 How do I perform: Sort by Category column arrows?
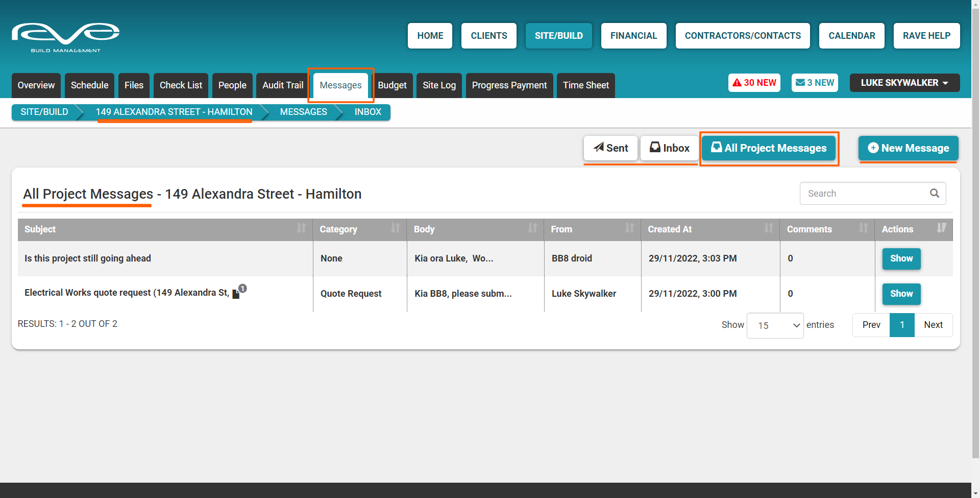coord(396,228)
